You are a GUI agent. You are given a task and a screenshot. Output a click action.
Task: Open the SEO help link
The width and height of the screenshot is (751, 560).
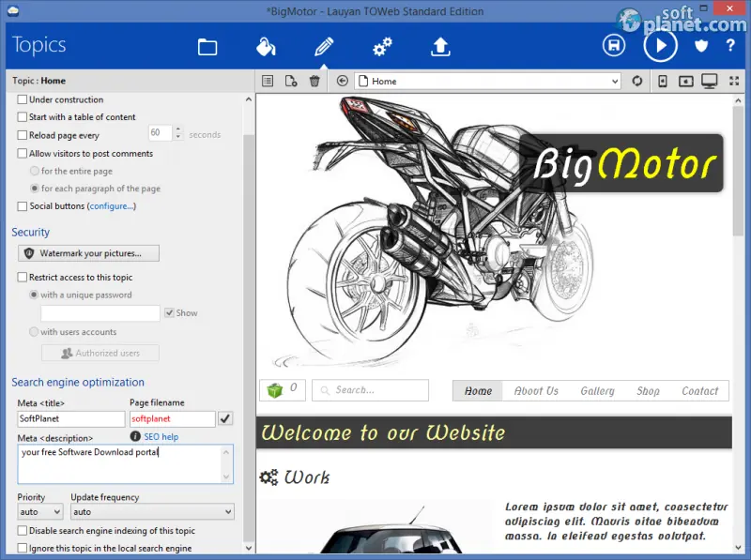tap(161, 436)
